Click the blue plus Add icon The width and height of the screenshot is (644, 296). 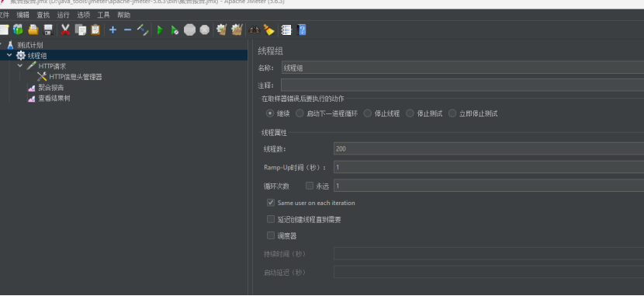113,30
